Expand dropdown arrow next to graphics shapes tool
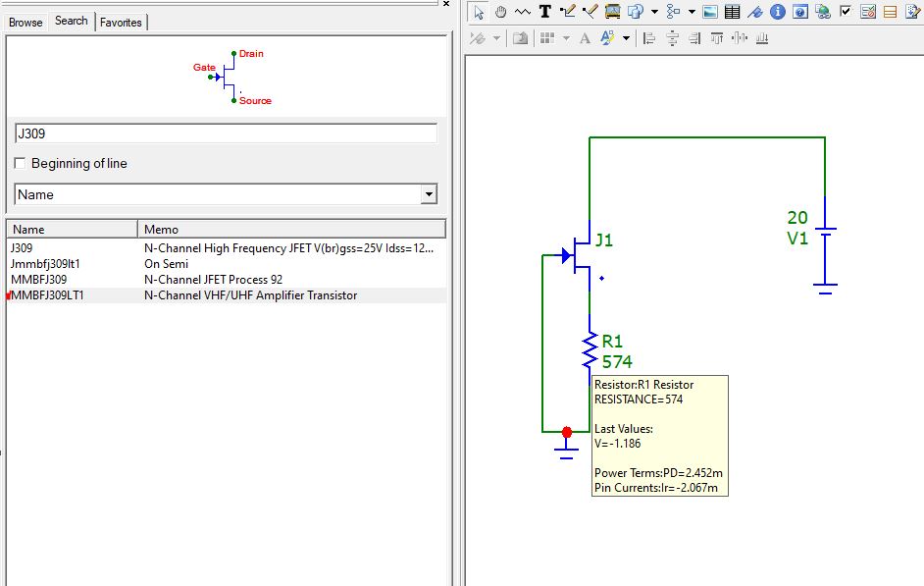The width and height of the screenshot is (924, 586). [654, 12]
